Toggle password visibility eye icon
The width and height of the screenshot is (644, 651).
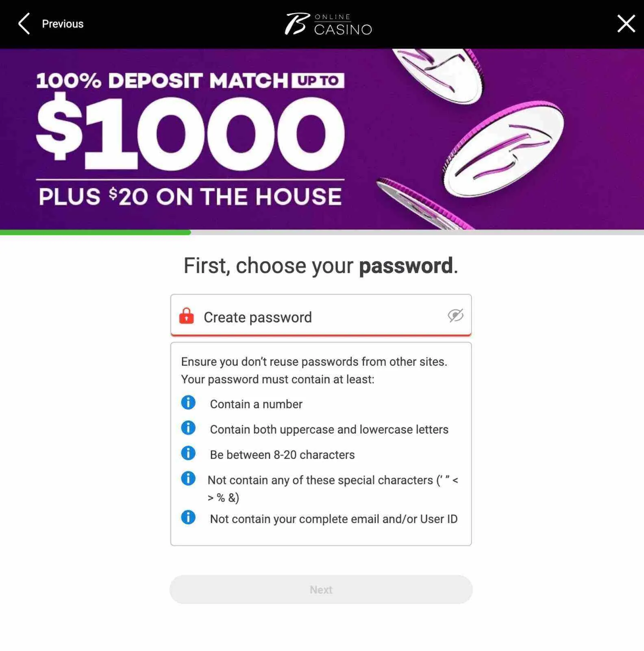tap(455, 315)
